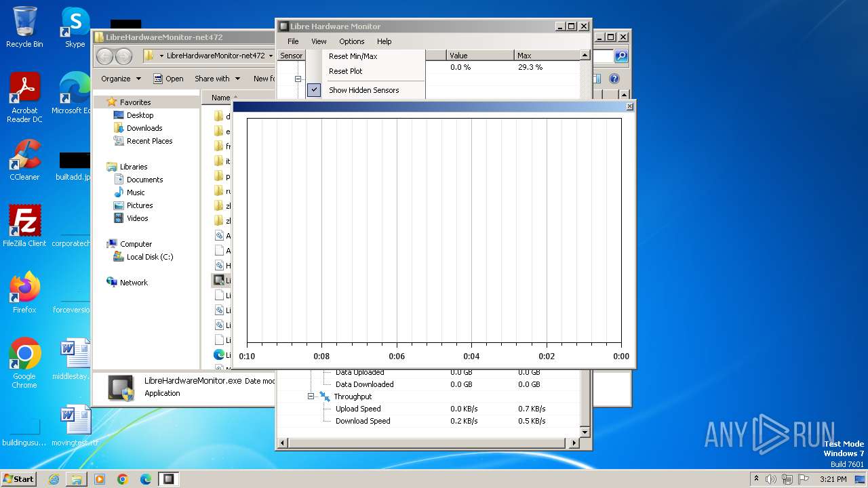Open the File menu in Libre Hardware Monitor
This screenshot has width=868, height=488.
pos(293,41)
